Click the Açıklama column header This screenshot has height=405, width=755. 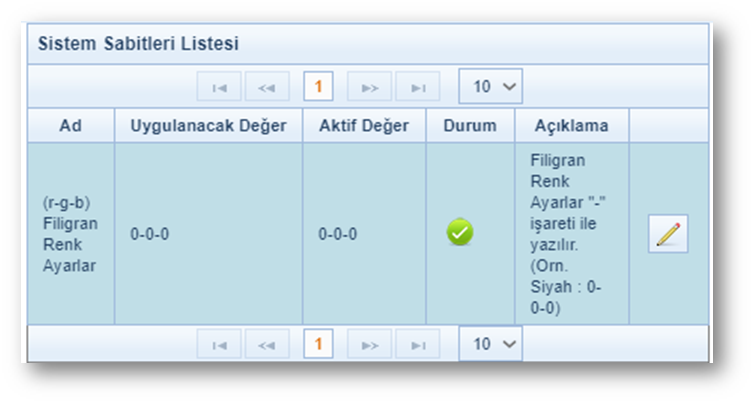click(571, 125)
